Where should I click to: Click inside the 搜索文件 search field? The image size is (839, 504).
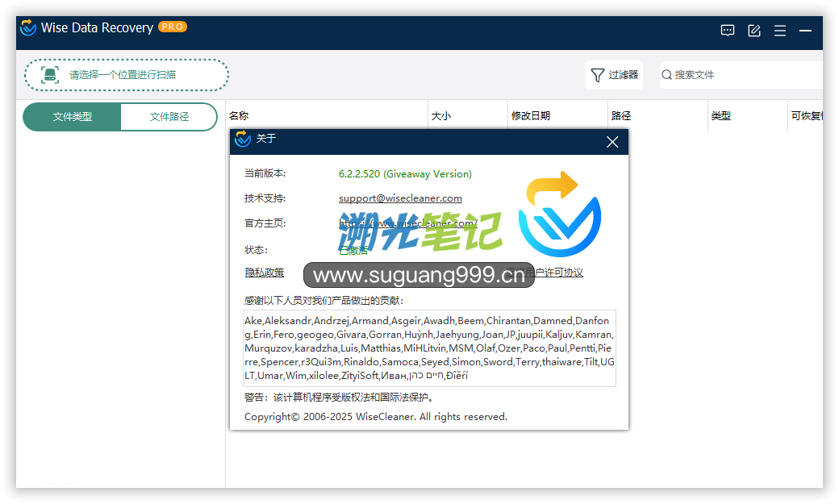click(742, 75)
